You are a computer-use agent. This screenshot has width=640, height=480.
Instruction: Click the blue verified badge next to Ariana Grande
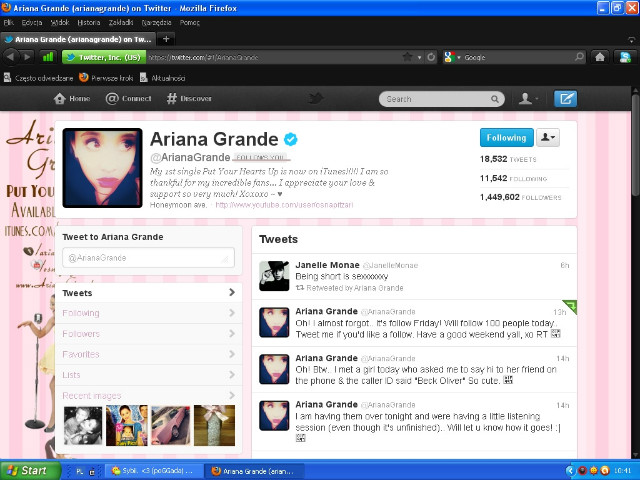pyautogui.click(x=291, y=140)
